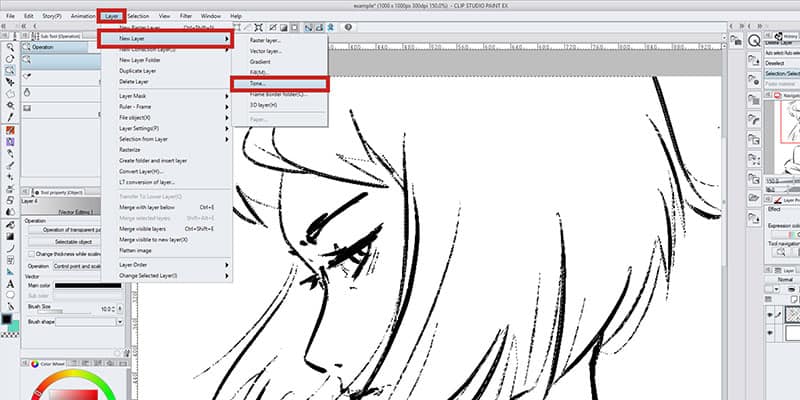800x400 pixels.
Task: Click the Selectable object button
Action: pyautogui.click(x=64, y=242)
